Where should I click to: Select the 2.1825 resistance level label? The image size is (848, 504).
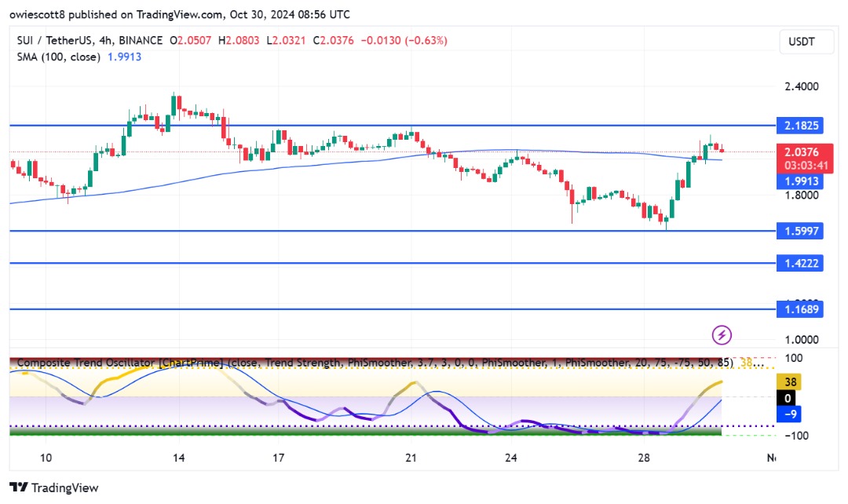(x=800, y=126)
